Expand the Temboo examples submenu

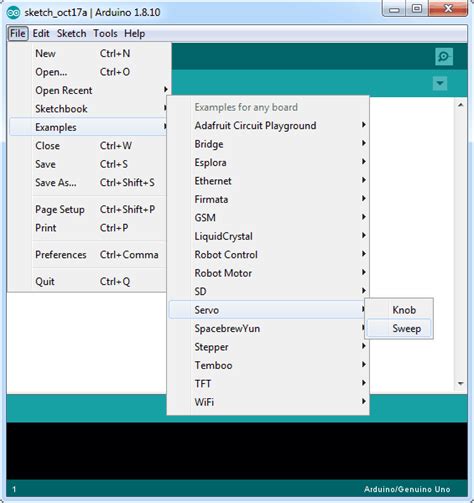click(x=268, y=365)
